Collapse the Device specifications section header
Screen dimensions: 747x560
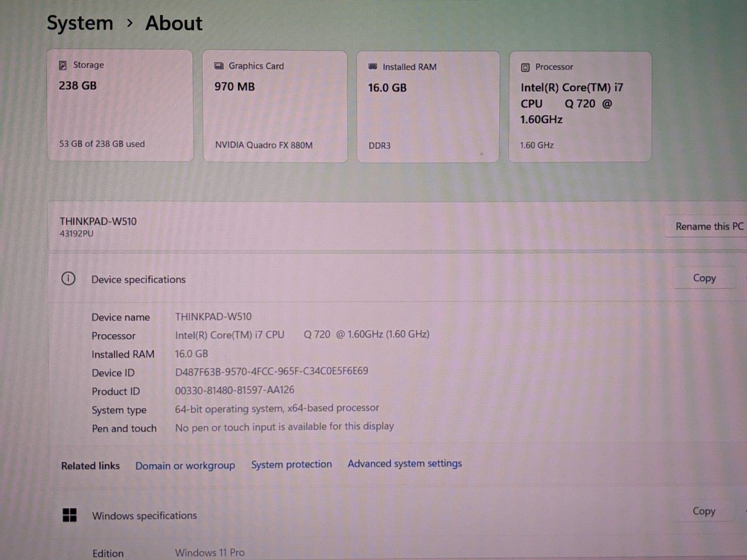pos(397,279)
